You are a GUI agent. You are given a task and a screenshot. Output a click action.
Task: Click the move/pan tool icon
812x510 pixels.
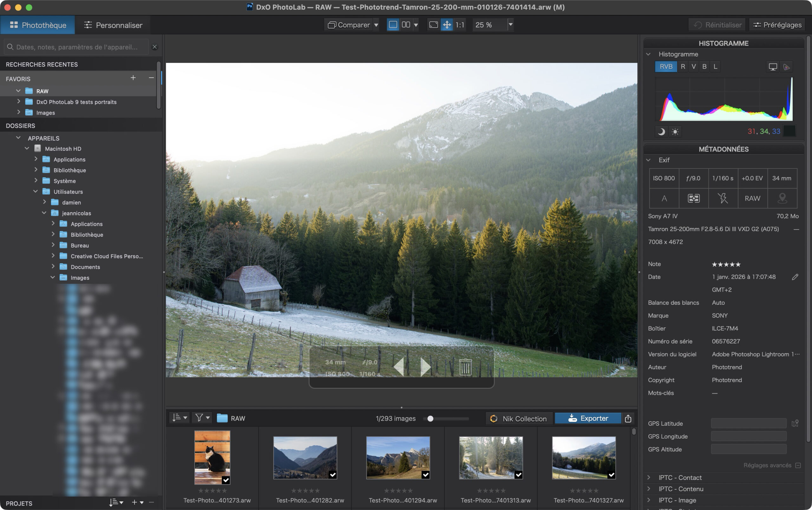click(x=447, y=25)
